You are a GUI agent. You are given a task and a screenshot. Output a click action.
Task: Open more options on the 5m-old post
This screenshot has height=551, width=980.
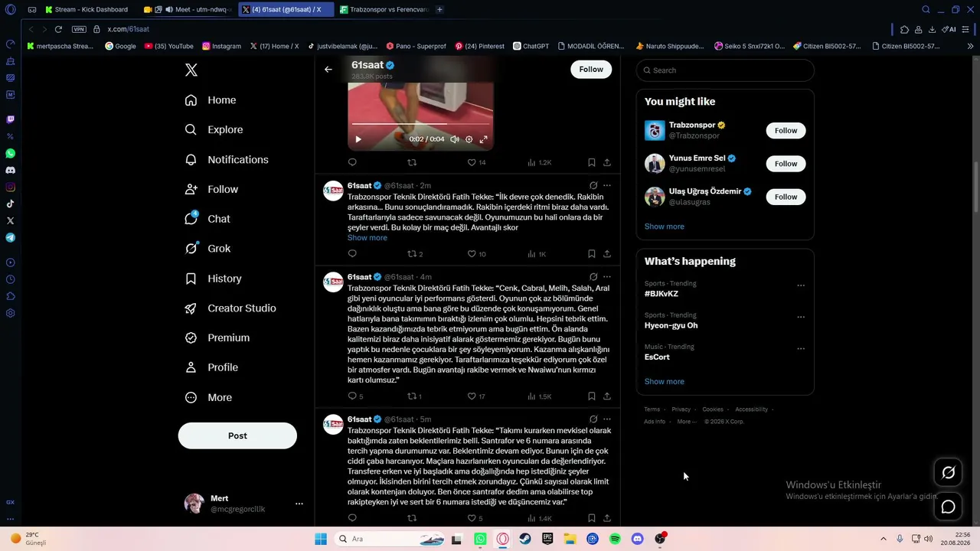[x=607, y=419]
